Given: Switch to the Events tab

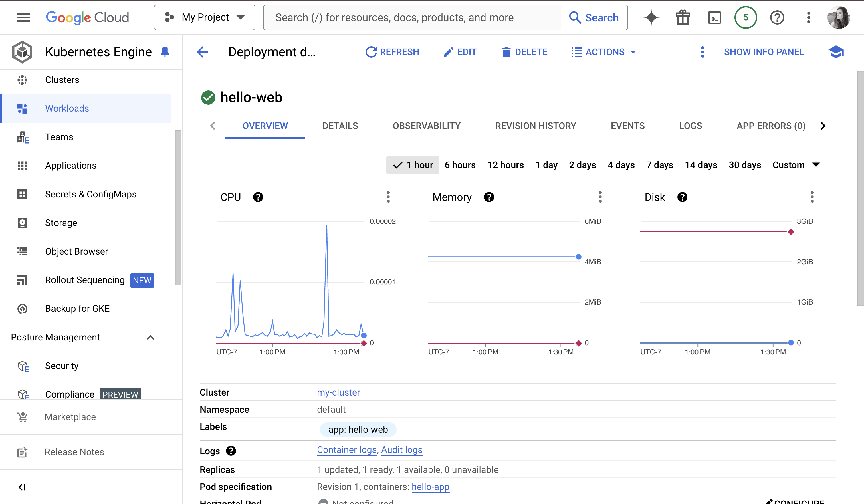Looking at the screenshot, I should click(x=627, y=126).
